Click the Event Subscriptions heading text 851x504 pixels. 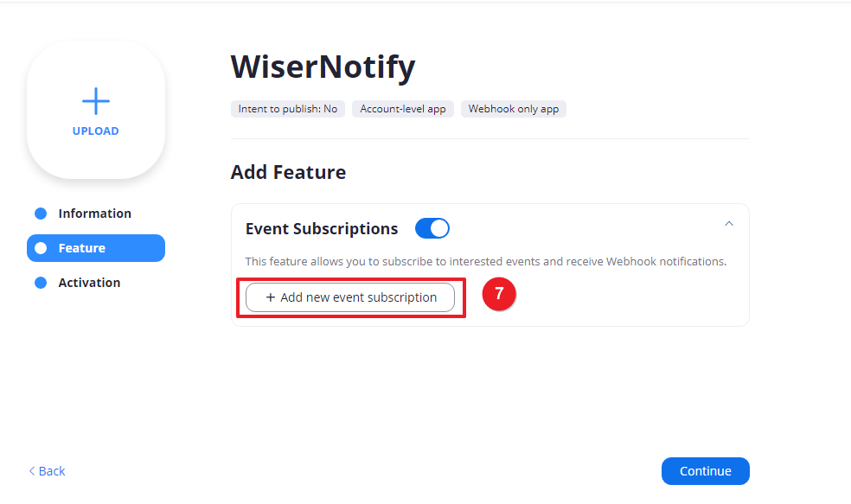coord(322,229)
